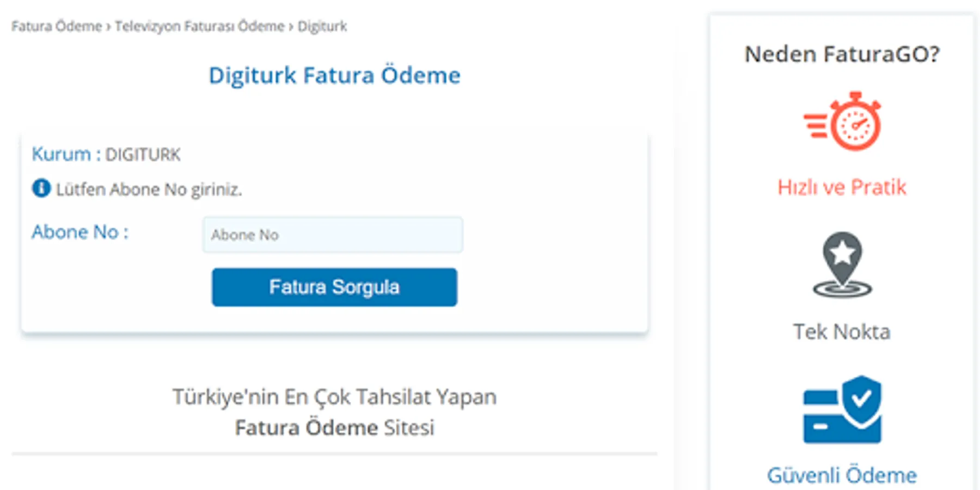Screen dimensions: 980x490
Task: Click the blue secure payment shield icon
Action: click(x=842, y=409)
